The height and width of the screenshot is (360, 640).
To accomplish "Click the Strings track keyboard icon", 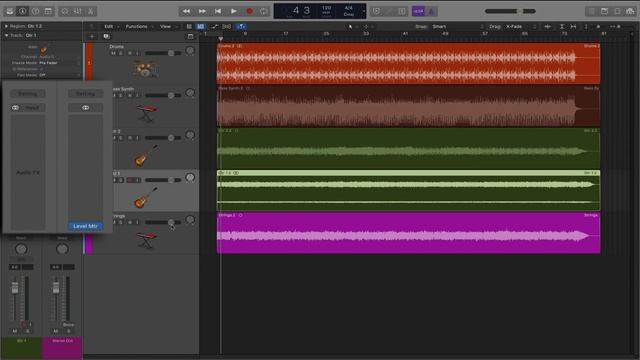I will point(147,240).
